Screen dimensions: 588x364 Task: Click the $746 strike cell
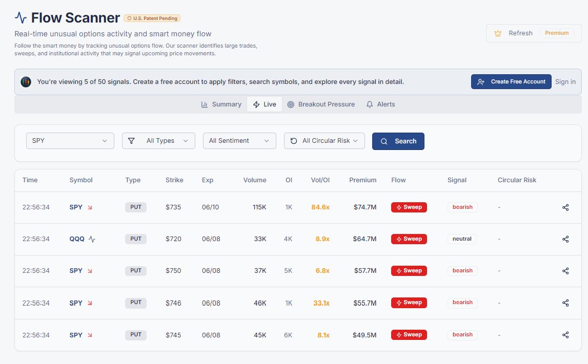[x=173, y=303]
